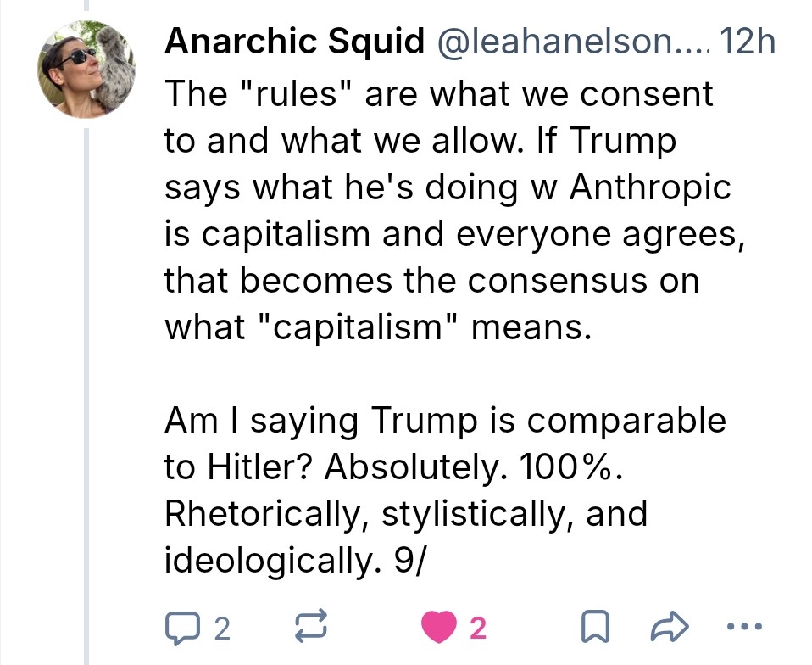Click the pink like count number

coord(477,629)
